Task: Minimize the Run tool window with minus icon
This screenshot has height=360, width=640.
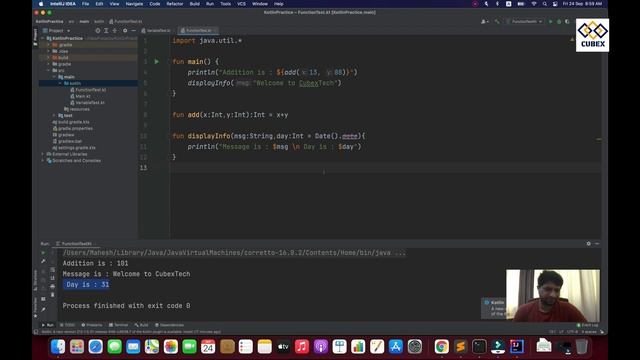Action: click(x=597, y=244)
